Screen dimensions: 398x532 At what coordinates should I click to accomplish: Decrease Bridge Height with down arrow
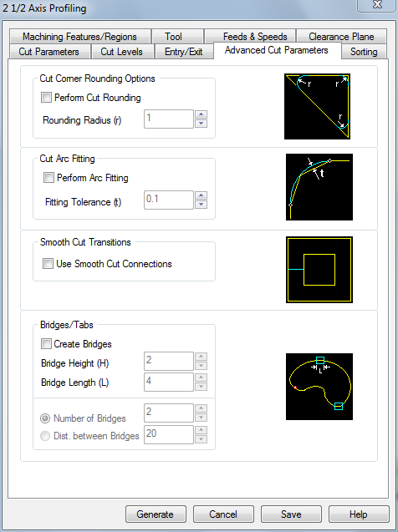click(201, 366)
